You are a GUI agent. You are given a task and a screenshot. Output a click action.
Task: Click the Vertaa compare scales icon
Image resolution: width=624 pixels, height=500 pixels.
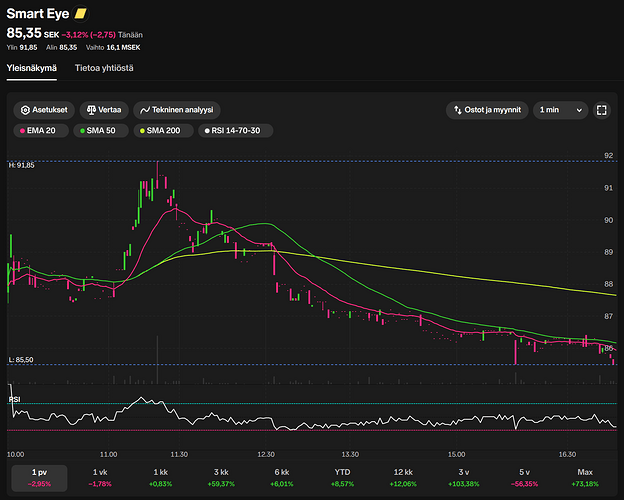pos(91,110)
